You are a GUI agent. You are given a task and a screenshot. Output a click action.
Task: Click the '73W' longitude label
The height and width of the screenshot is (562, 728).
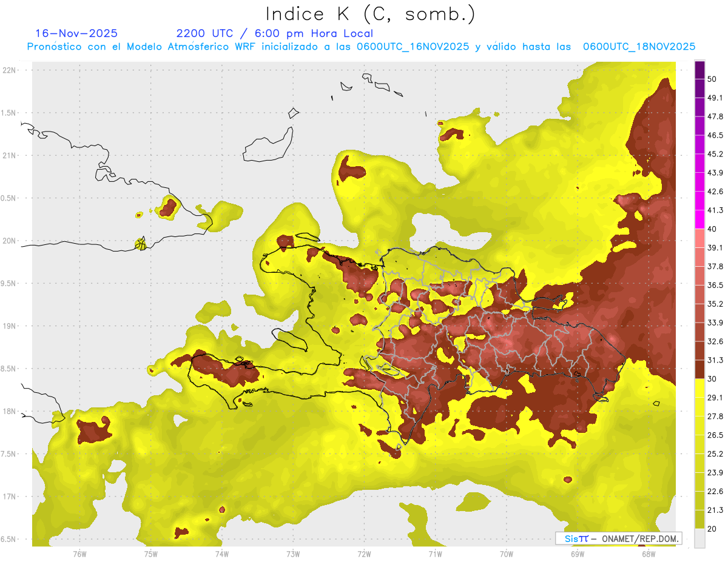(293, 554)
